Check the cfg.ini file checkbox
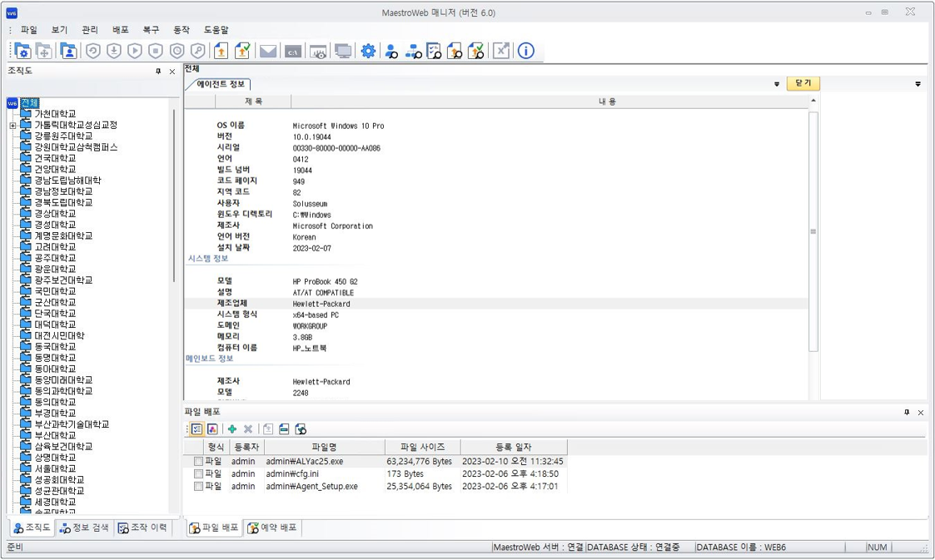 pyautogui.click(x=198, y=474)
